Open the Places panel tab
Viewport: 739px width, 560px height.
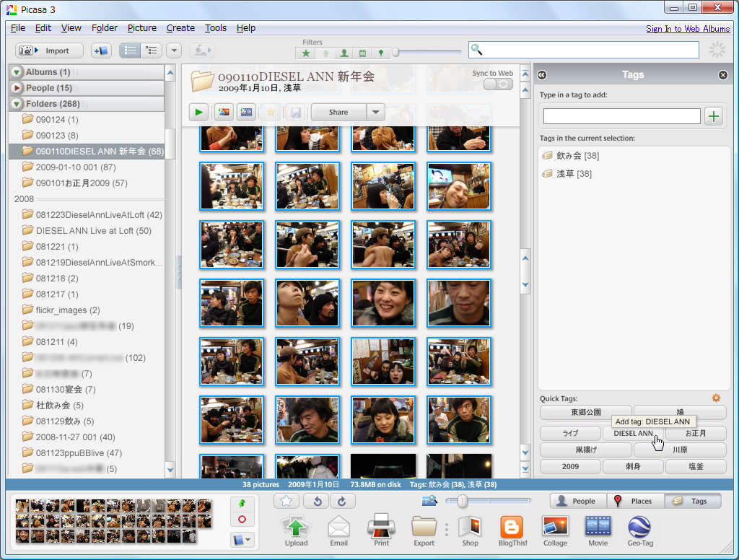click(635, 501)
